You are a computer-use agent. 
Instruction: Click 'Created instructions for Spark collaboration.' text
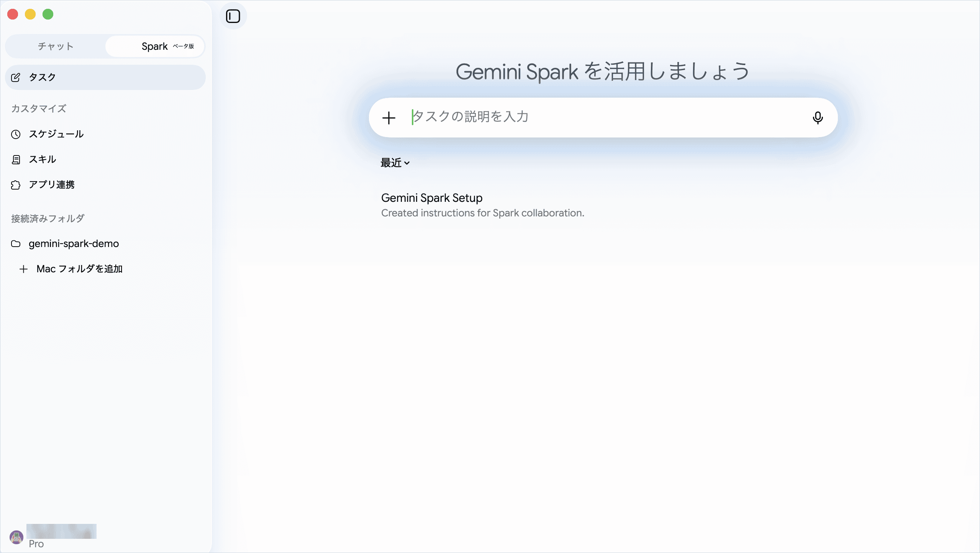482,213
